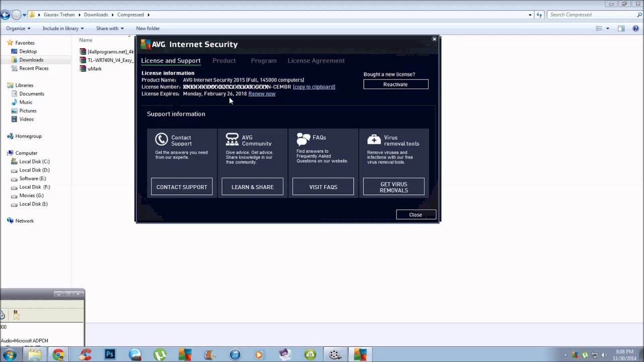
Task: Open the Organize dropdown in Explorer
Action: 18,29
